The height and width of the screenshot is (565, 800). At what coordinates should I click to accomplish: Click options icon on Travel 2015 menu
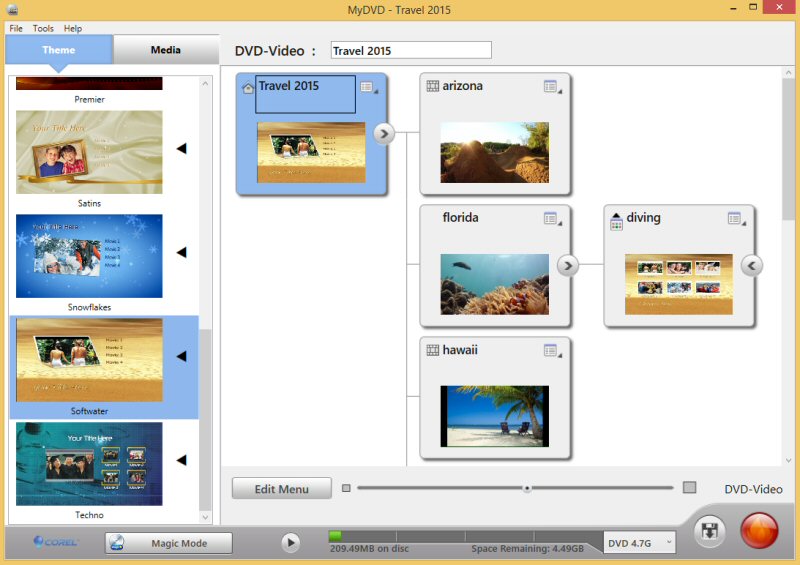click(367, 88)
